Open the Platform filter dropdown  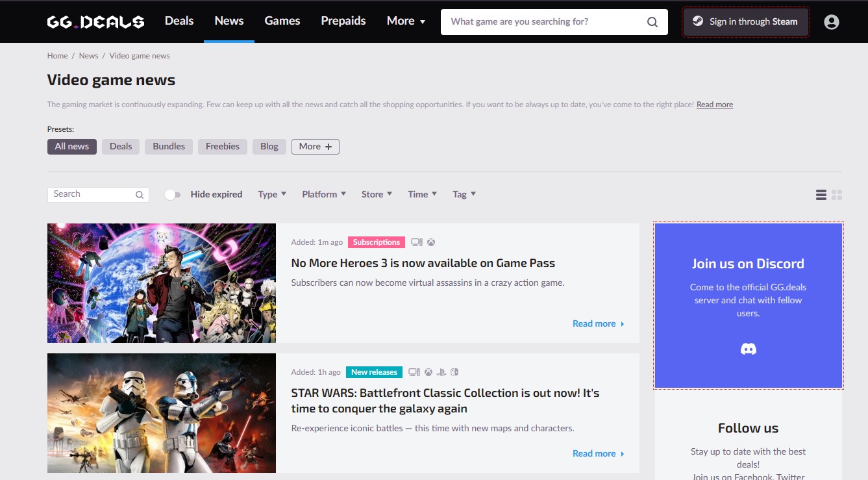(324, 194)
